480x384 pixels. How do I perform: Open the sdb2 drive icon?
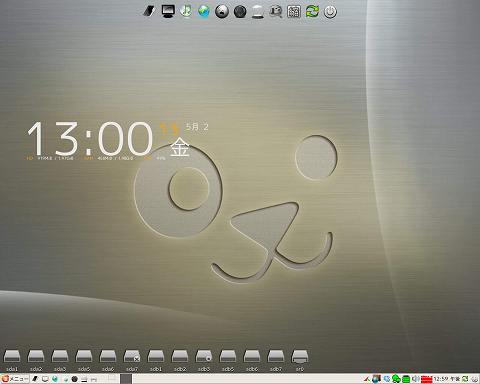coord(180,357)
